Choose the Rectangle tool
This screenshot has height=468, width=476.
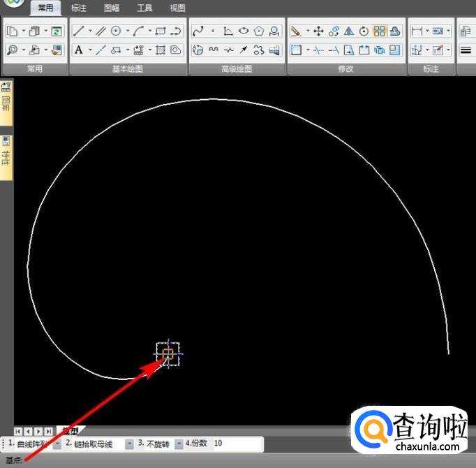coord(161,31)
